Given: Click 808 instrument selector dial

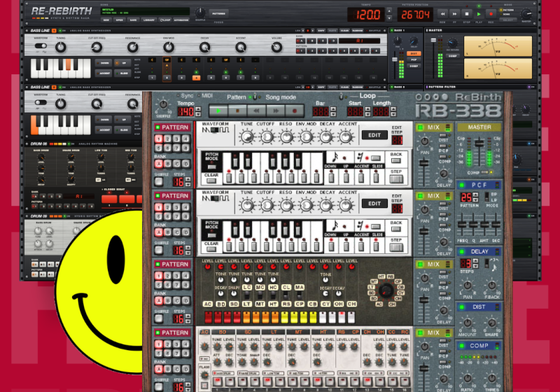Looking at the screenshot, I should [386, 290].
